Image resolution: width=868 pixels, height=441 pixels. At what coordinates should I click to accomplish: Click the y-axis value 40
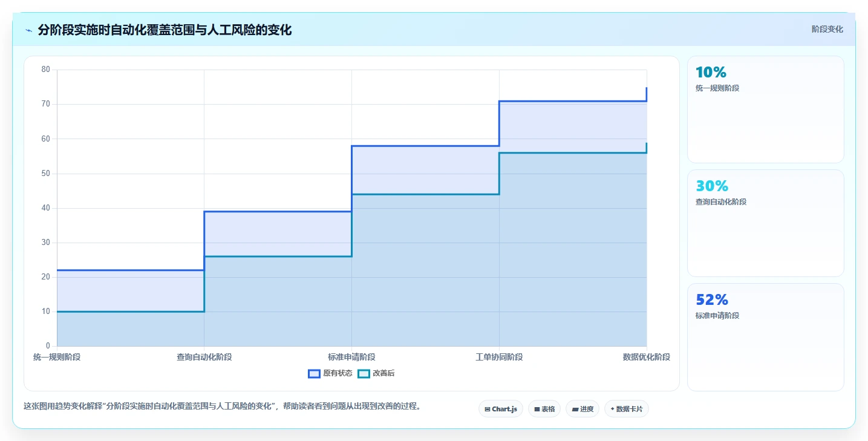[x=45, y=208]
